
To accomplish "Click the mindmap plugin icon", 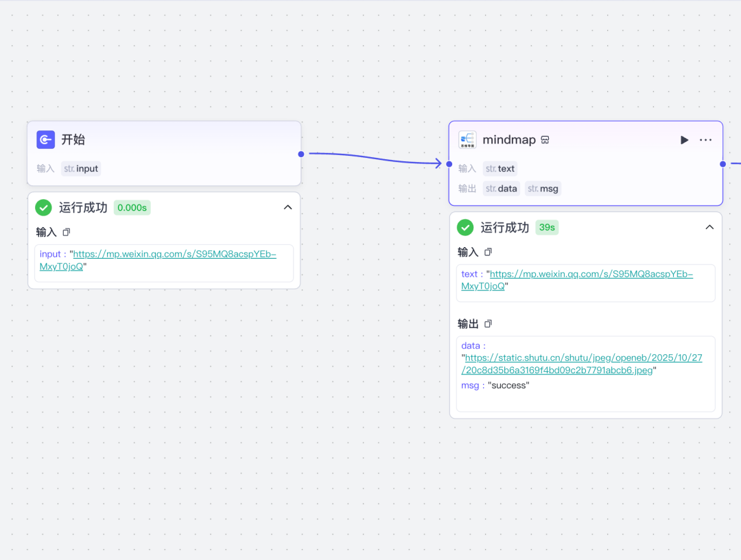I will 467,140.
